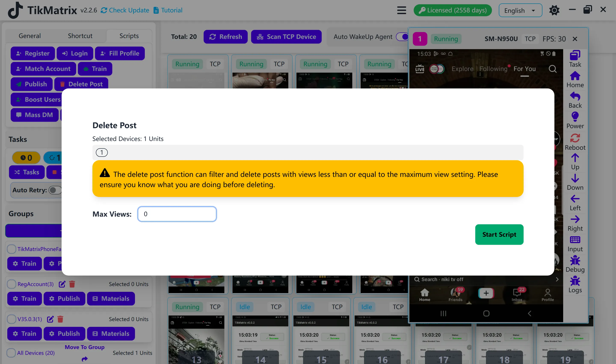Expand the TikTok search suggestion chevron
The height and width of the screenshot is (364, 616).
557,279
